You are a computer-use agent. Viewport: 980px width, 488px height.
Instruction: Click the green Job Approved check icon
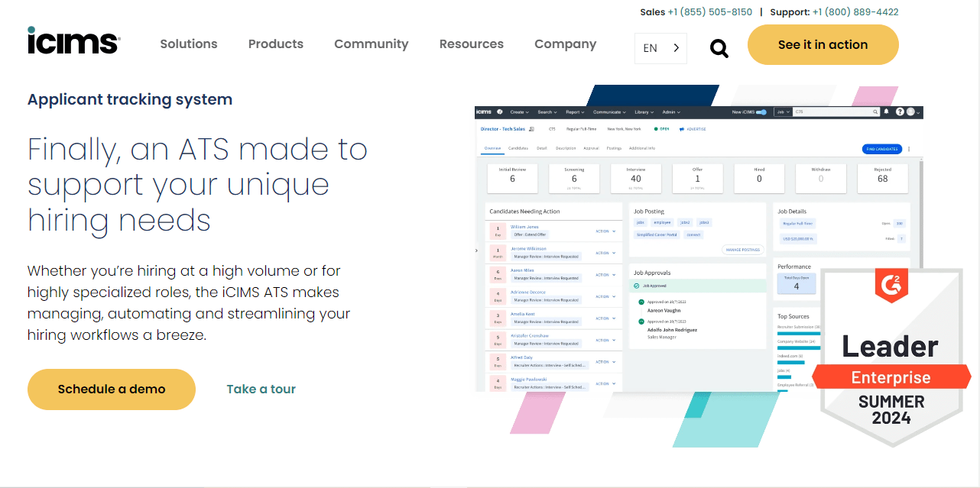click(x=636, y=286)
